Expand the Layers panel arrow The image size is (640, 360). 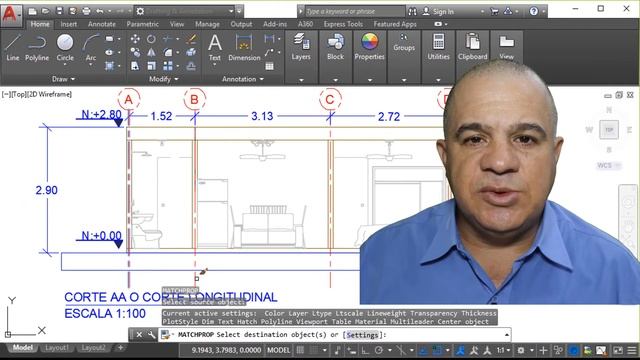point(301,80)
